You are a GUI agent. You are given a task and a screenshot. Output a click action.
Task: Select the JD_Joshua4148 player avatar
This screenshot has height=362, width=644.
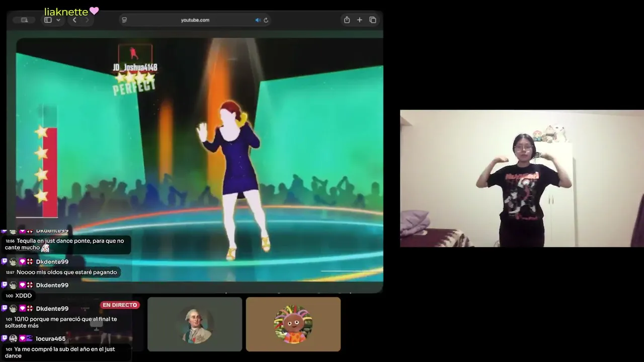(x=135, y=53)
